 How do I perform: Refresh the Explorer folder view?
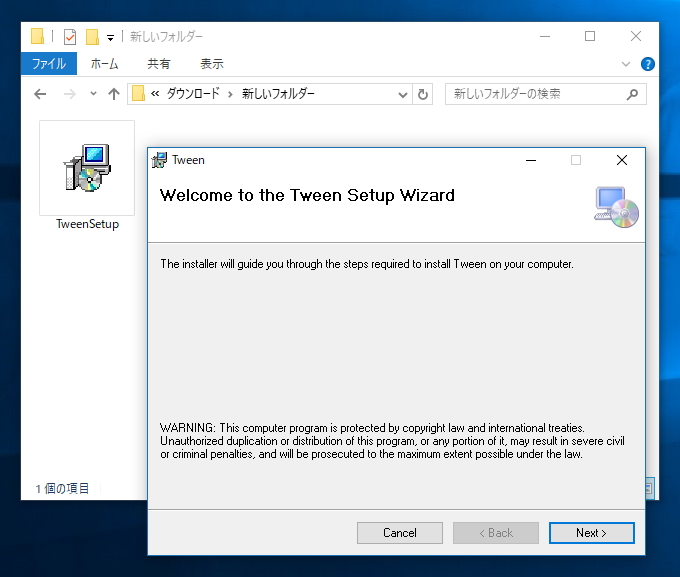coord(423,94)
